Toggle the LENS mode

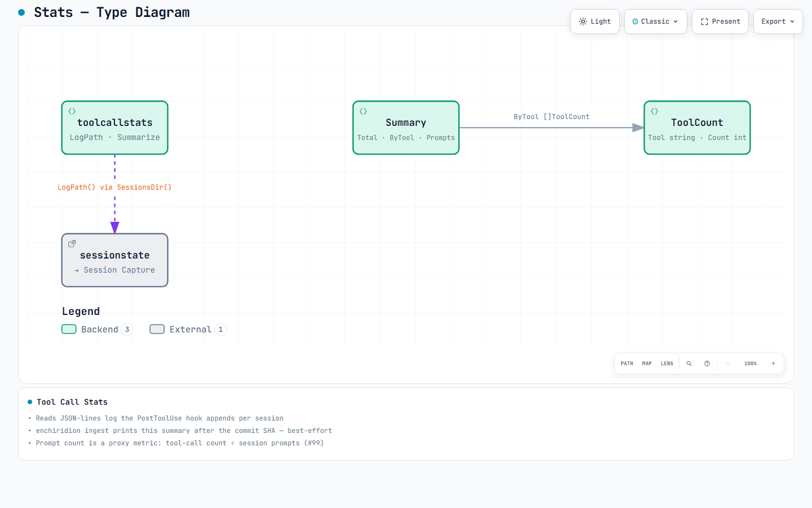pos(667,364)
